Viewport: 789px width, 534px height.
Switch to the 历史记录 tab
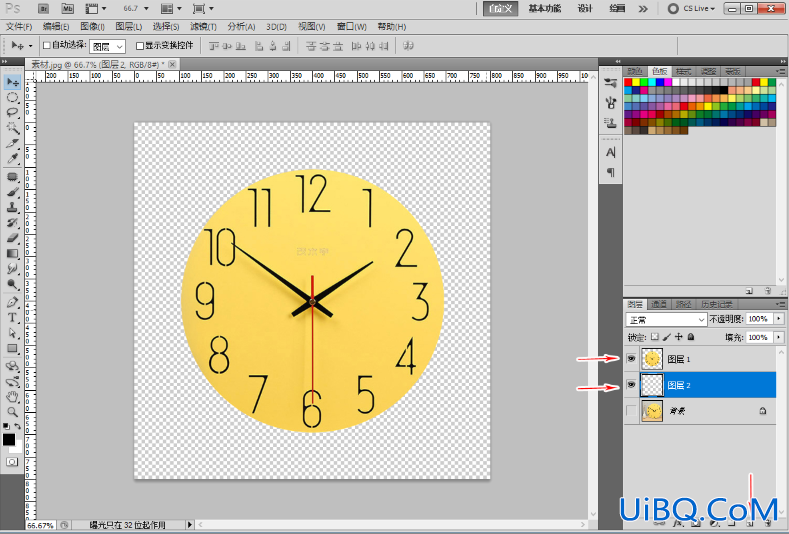(x=717, y=304)
